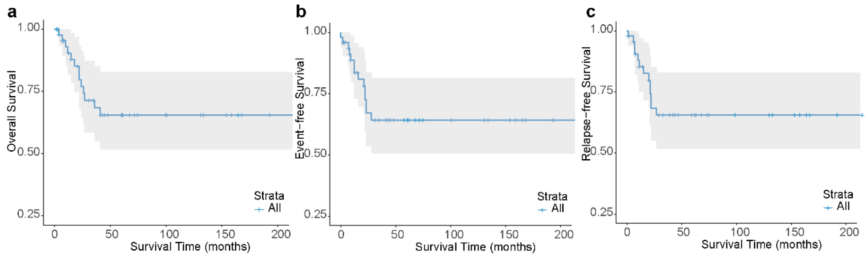Click the Strata legend title in panel b

point(552,196)
